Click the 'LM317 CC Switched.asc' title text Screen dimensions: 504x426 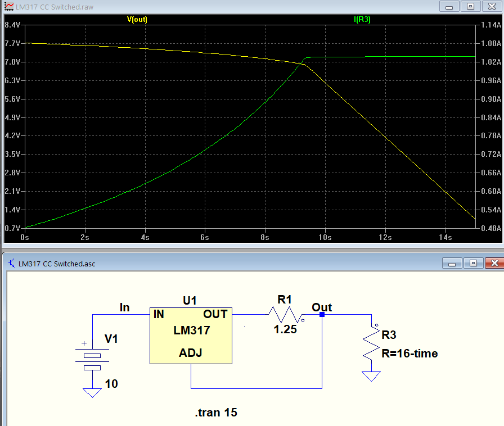(57, 264)
